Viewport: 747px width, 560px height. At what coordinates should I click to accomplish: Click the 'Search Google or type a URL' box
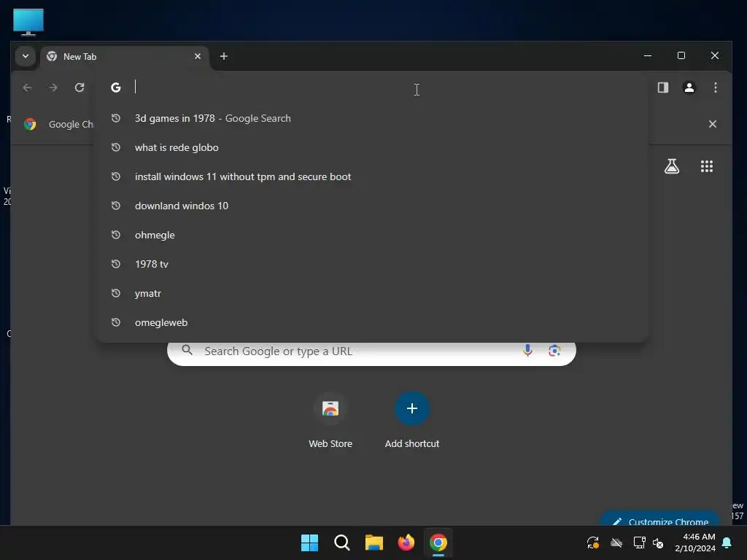coord(371,351)
